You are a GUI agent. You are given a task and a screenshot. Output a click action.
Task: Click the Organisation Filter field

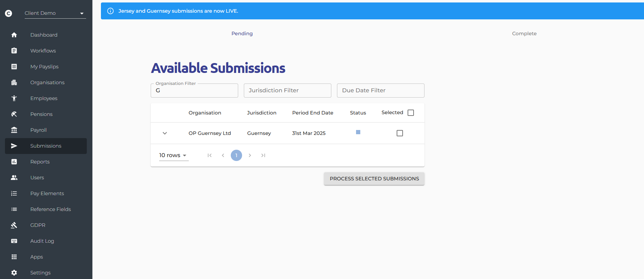194,91
